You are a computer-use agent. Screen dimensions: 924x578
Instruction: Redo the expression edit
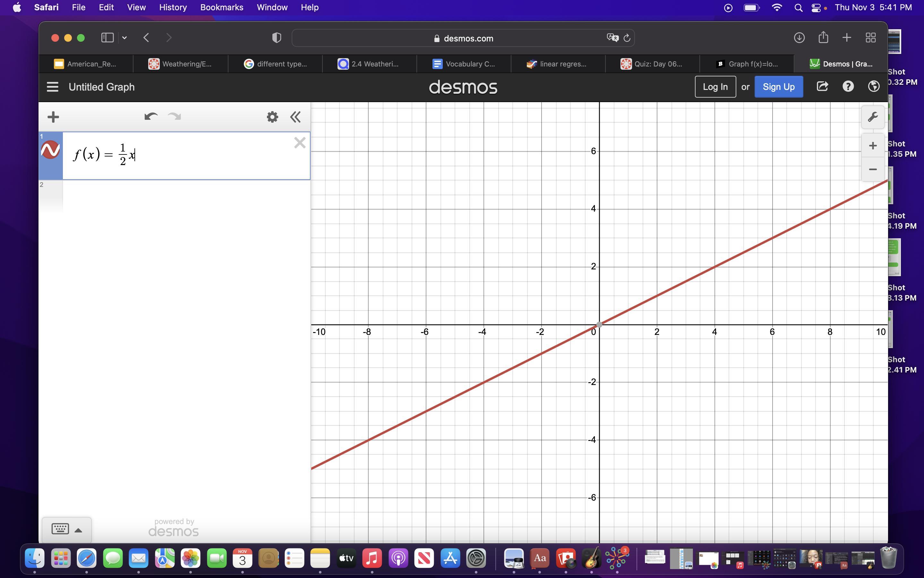tap(175, 117)
